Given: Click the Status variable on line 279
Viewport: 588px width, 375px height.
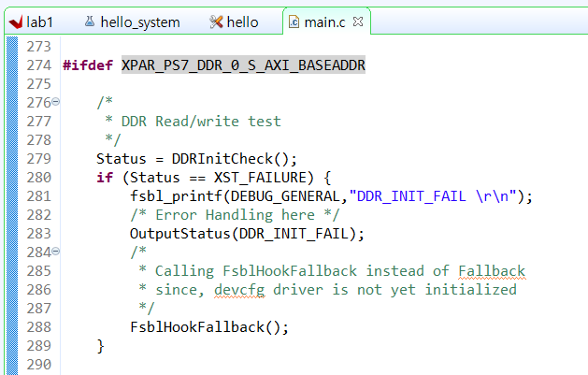Looking at the screenshot, I should 122,159.
